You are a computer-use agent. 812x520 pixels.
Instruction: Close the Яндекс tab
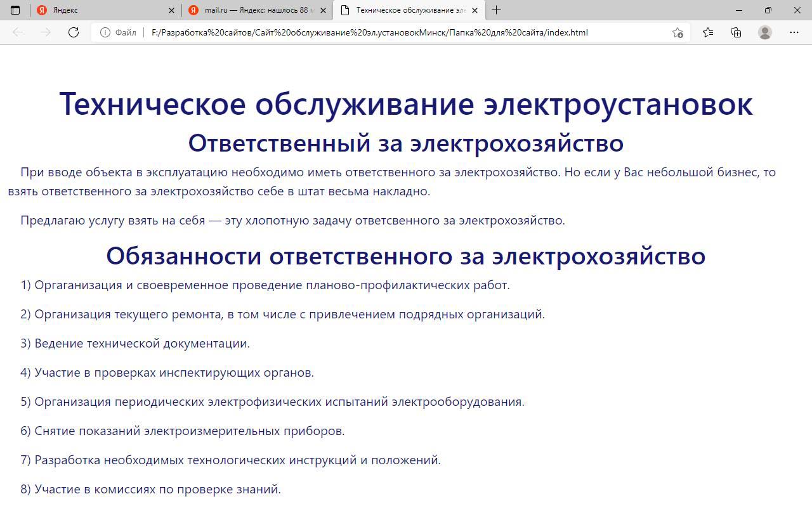(172, 10)
